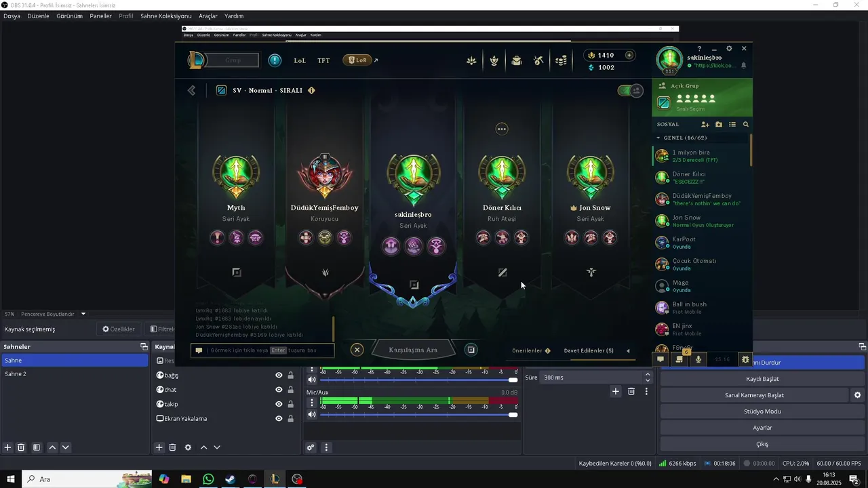Click the Özellikler button
Screen dimensions: 868x488
coord(119,329)
